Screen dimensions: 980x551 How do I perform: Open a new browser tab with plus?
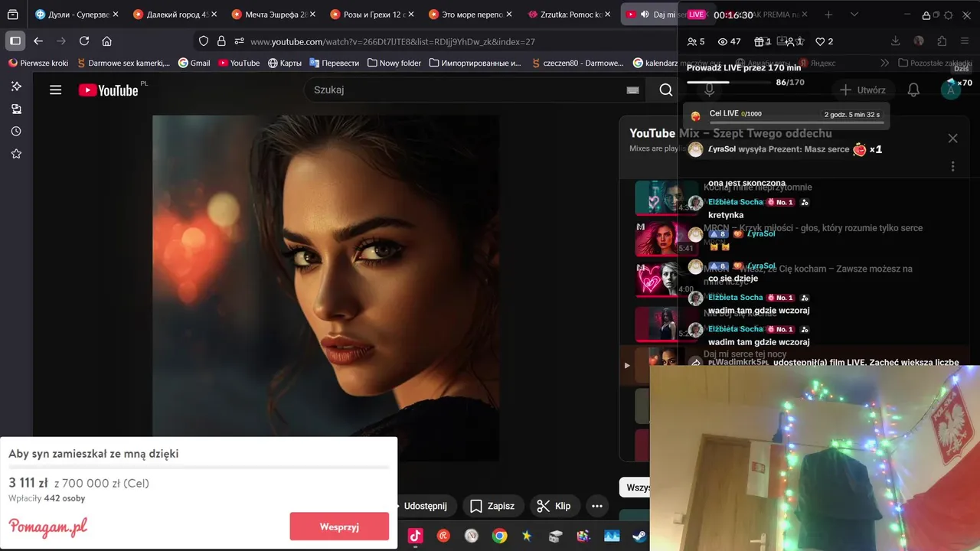tap(828, 15)
